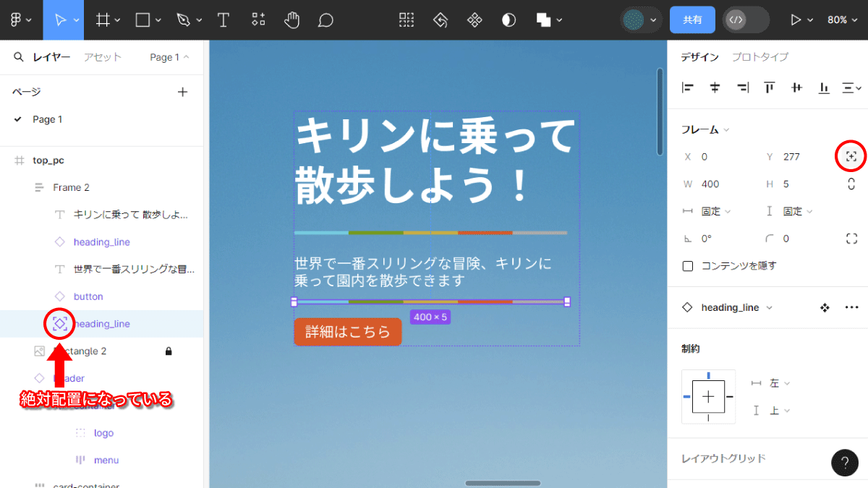Open the Pen tool options dropdown
868x488 pixels.
(x=198, y=21)
